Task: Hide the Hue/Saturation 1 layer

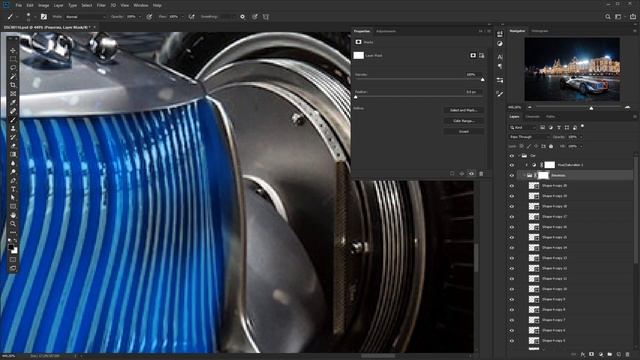Action: click(x=512, y=165)
